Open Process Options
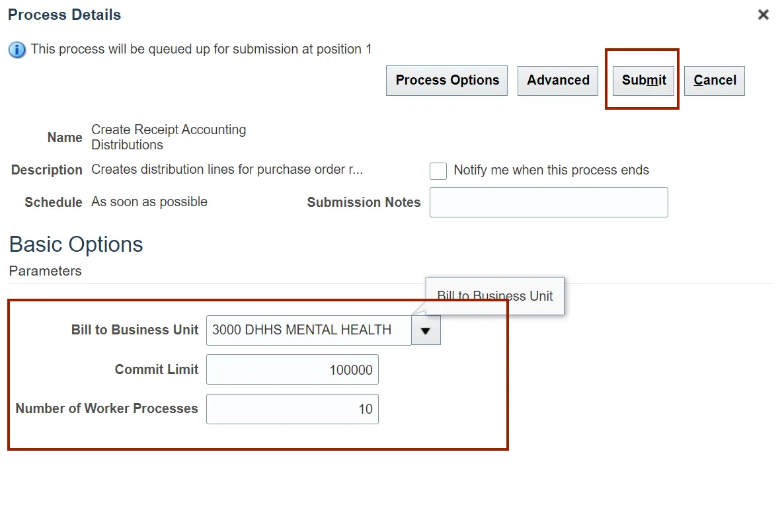Image resolution: width=782 pixels, height=532 pixels. click(447, 81)
